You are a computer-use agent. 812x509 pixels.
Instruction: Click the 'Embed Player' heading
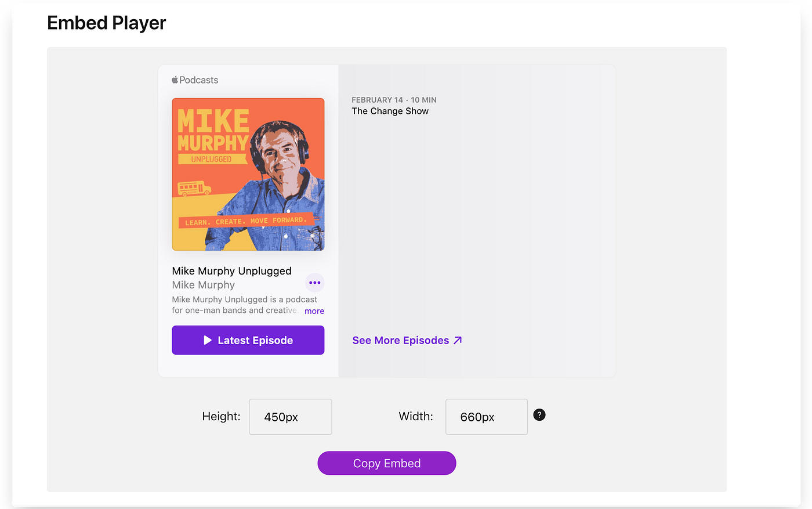click(x=107, y=23)
